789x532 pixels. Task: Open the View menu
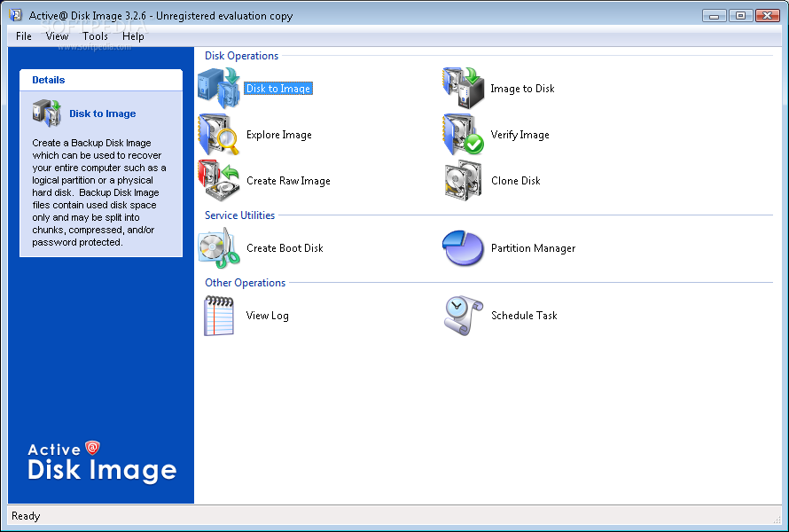[x=57, y=36]
